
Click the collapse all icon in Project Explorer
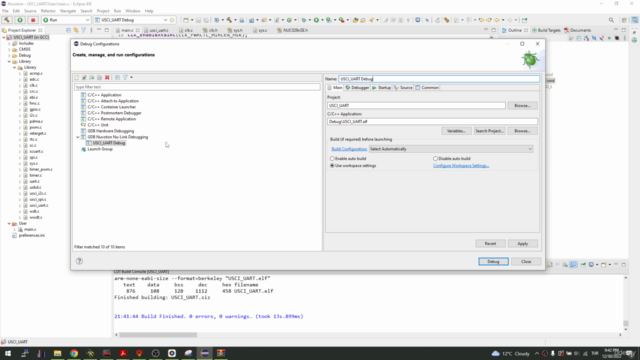(68, 30)
